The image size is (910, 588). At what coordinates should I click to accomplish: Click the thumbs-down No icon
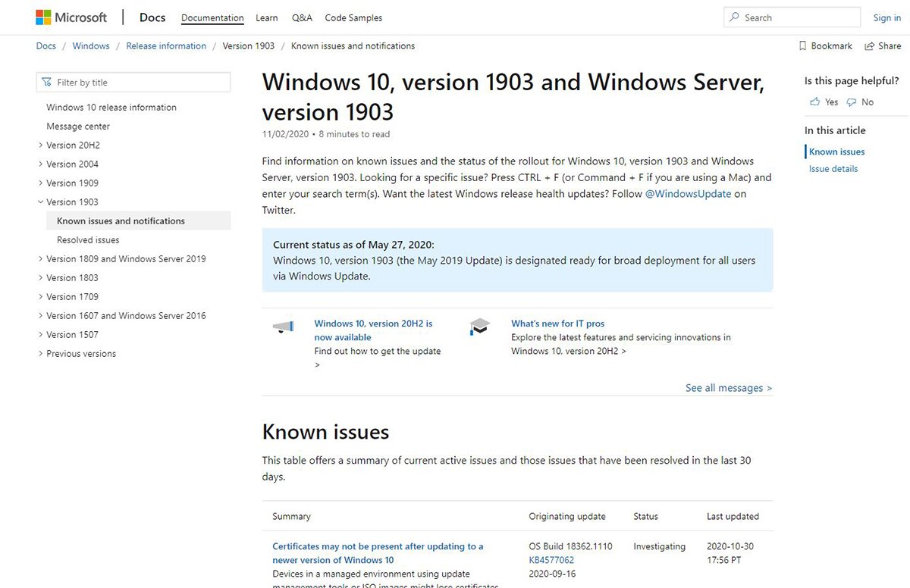tap(853, 102)
